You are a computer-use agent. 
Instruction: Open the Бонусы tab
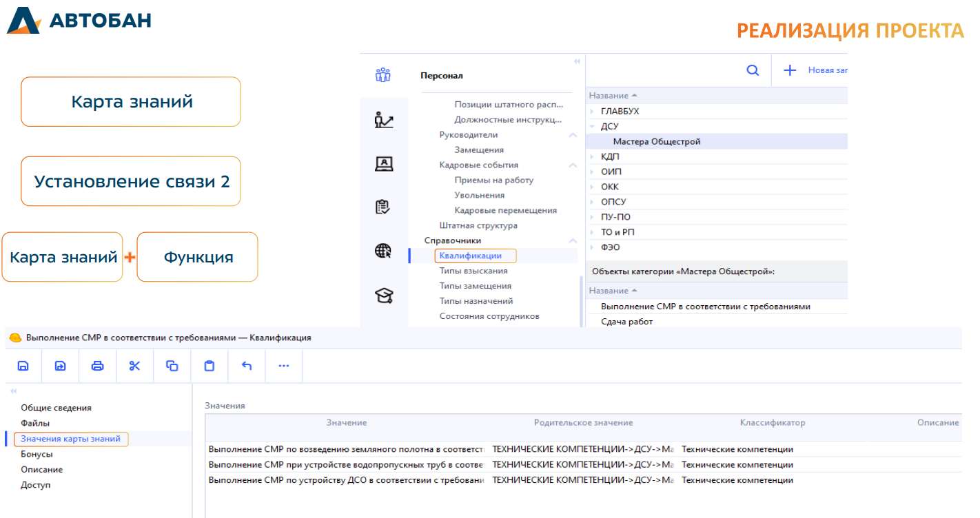tap(37, 454)
